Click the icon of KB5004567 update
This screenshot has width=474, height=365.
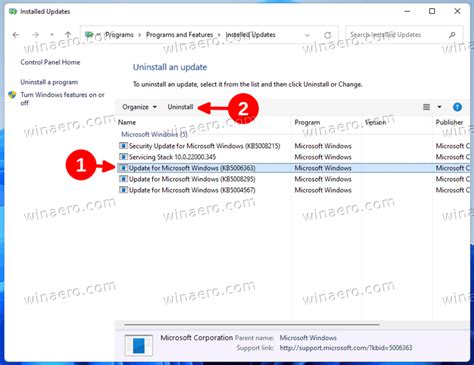[x=123, y=190]
